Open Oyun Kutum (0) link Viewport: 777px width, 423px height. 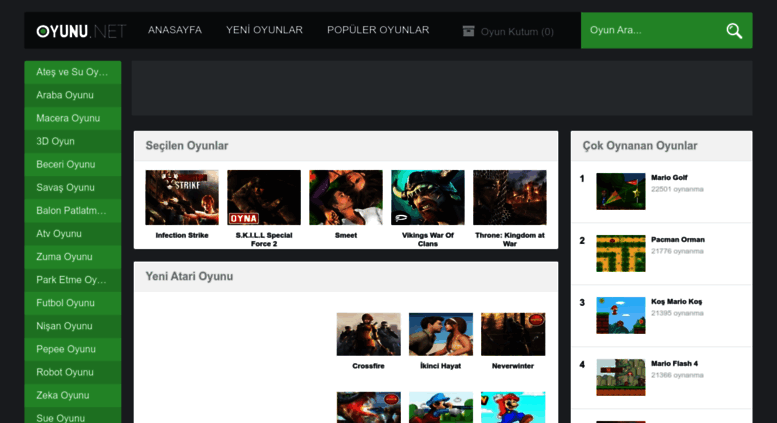[517, 32]
